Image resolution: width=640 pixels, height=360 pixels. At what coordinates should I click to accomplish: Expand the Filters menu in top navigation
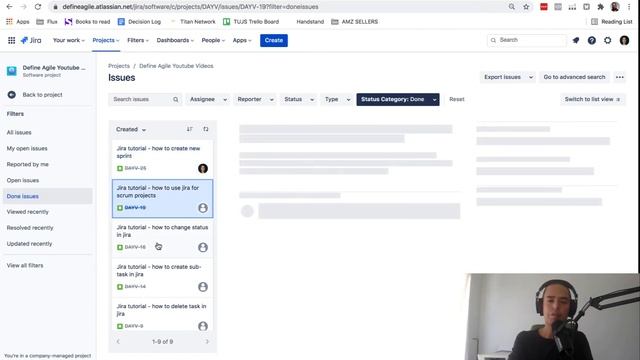pyautogui.click(x=138, y=40)
